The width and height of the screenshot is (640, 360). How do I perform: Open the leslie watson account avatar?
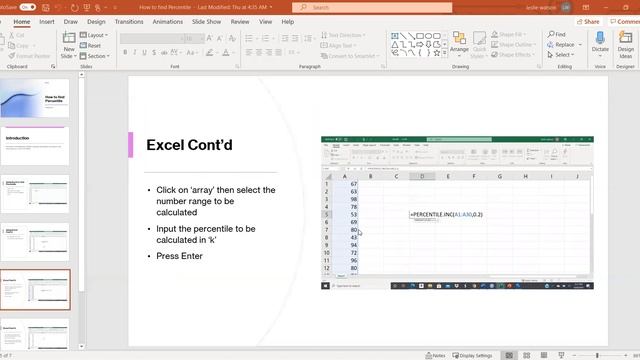point(566,7)
